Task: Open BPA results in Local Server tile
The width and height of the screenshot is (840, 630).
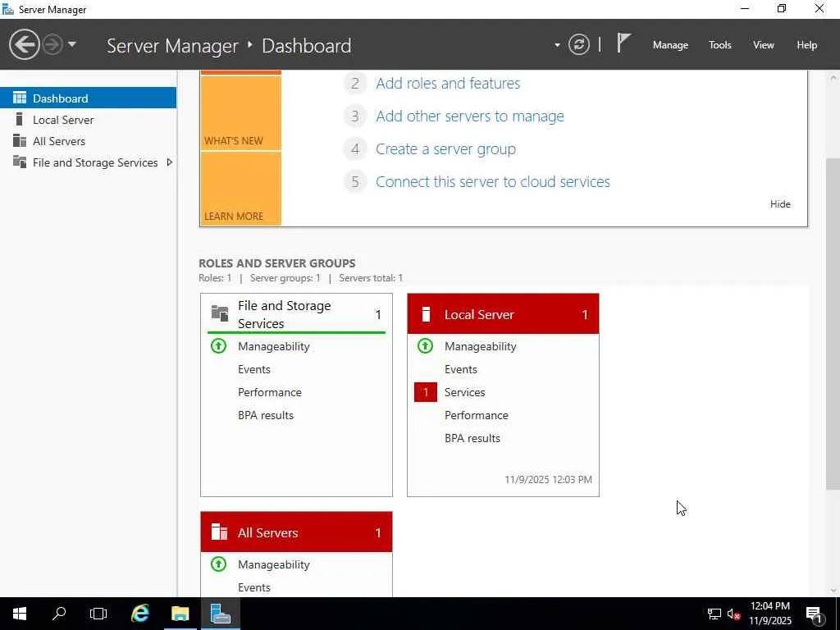Action: pyautogui.click(x=472, y=439)
